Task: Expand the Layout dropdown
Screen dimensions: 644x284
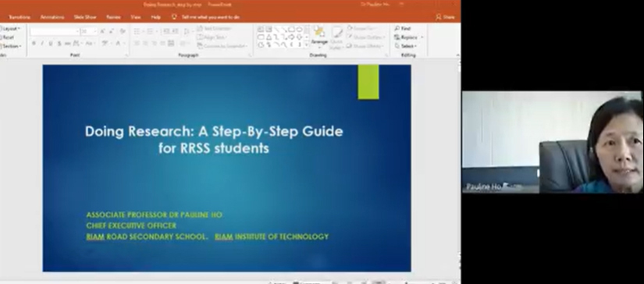Action: pyautogui.click(x=11, y=28)
